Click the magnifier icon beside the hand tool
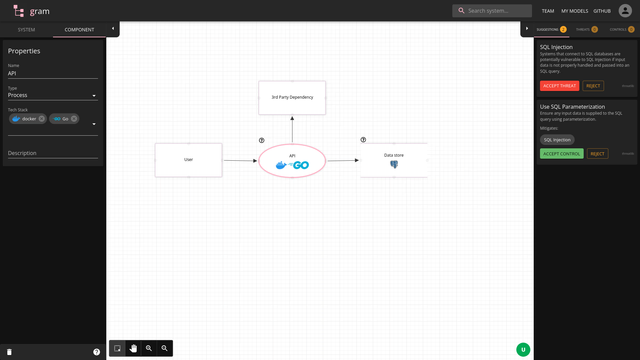The width and height of the screenshot is (640, 360). click(149, 348)
